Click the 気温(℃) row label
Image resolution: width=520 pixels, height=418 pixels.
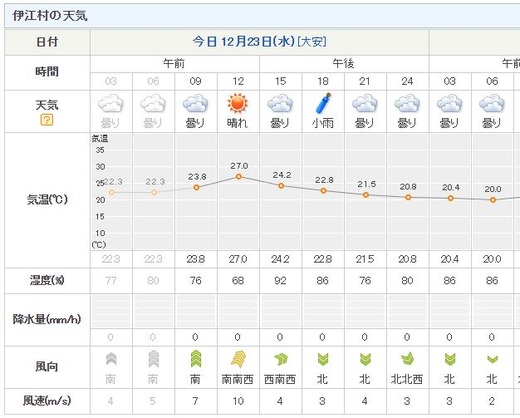[47, 200]
